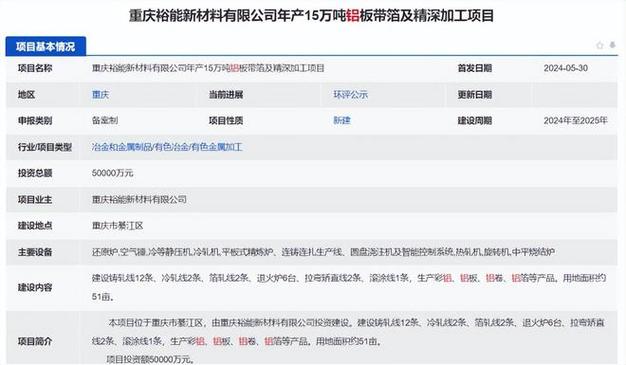Click the 投资总额 row label

35,173
